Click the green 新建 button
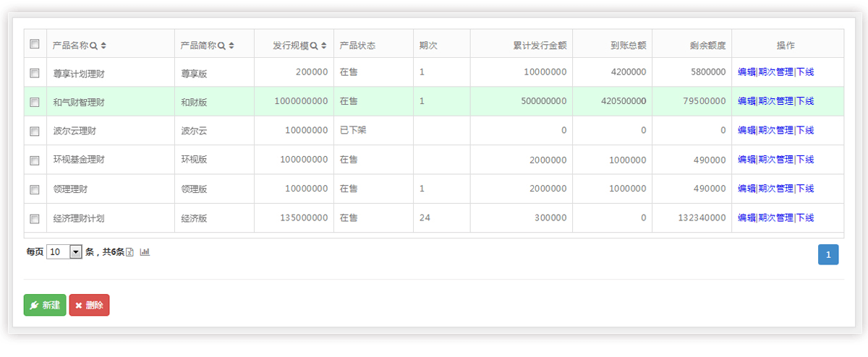 click(45, 305)
